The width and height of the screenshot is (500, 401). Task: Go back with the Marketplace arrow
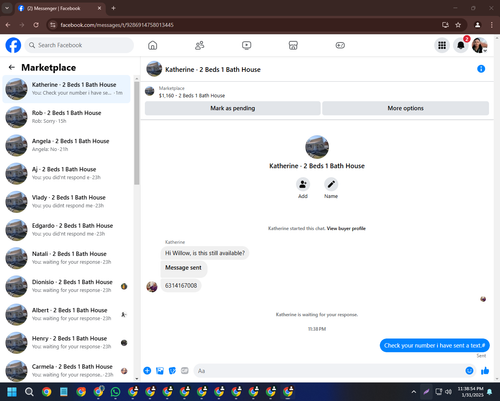(12, 67)
